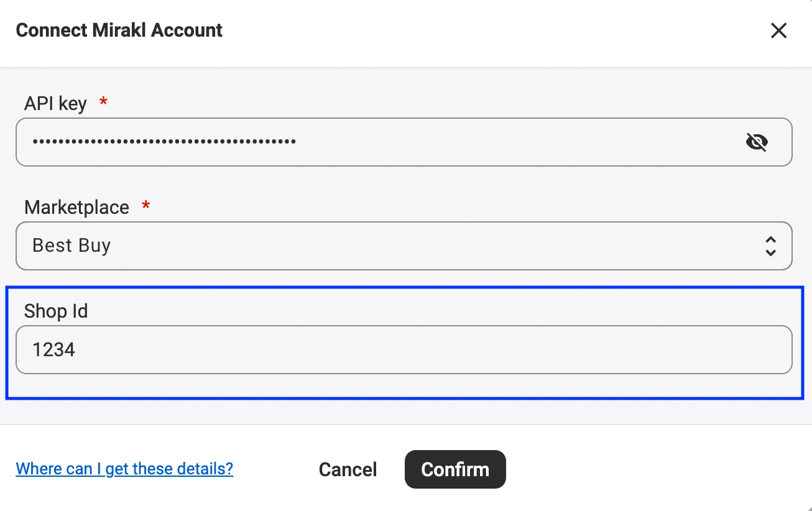Click the Connect Mirakl Account dialog title
The width and height of the screenshot is (812, 511).
119,30
